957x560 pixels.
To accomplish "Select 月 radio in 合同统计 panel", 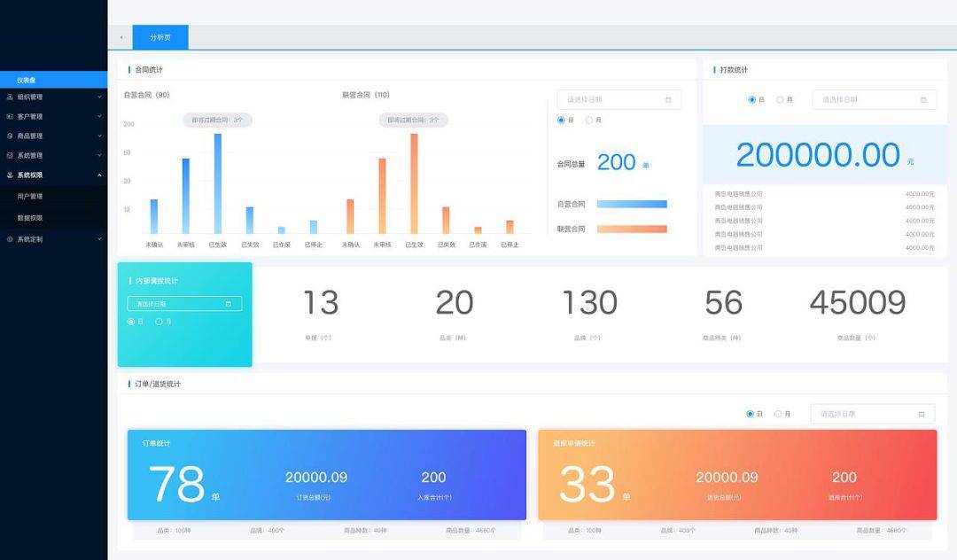I will tap(589, 120).
